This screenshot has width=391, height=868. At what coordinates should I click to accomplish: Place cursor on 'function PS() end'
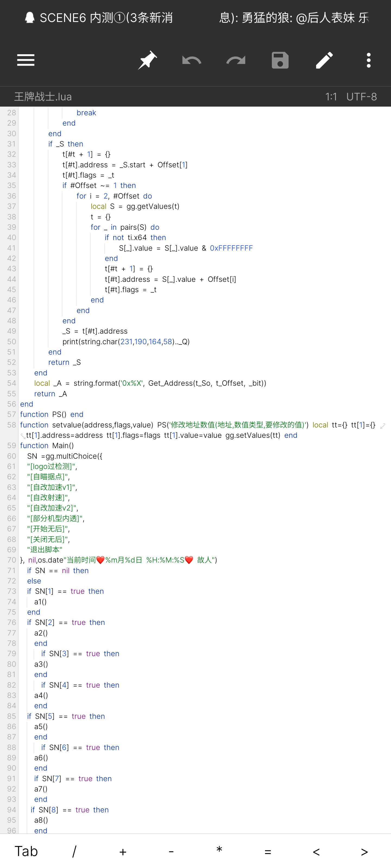(x=52, y=414)
